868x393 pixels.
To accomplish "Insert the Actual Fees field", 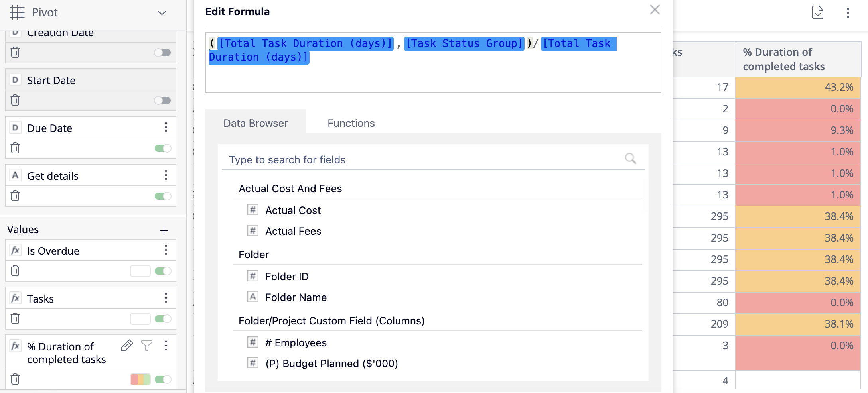I will coord(293,231).
